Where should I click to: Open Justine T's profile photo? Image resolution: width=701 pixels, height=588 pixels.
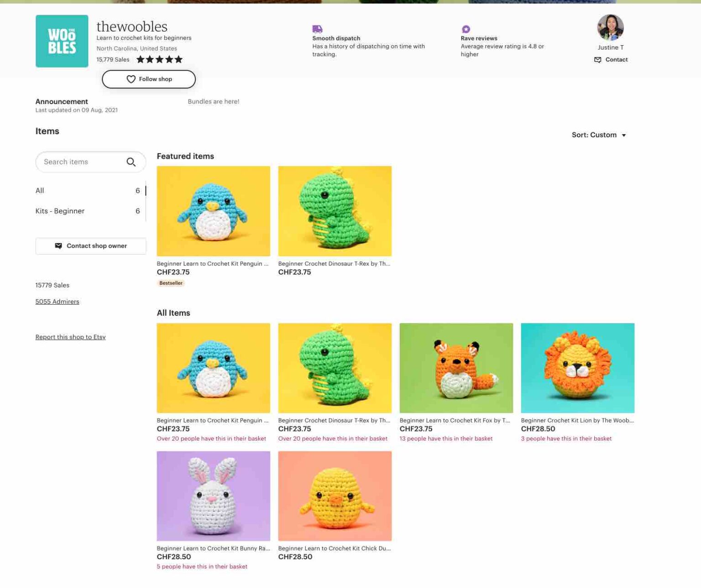610,28
